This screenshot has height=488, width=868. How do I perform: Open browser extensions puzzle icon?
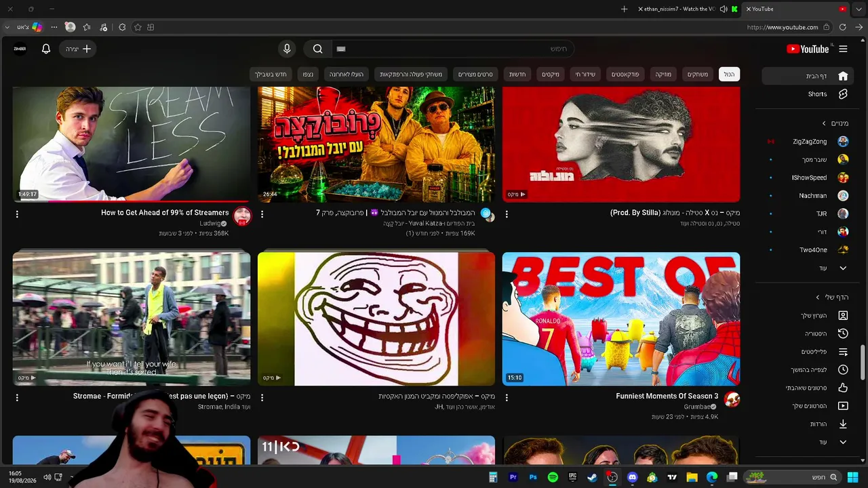122,27
